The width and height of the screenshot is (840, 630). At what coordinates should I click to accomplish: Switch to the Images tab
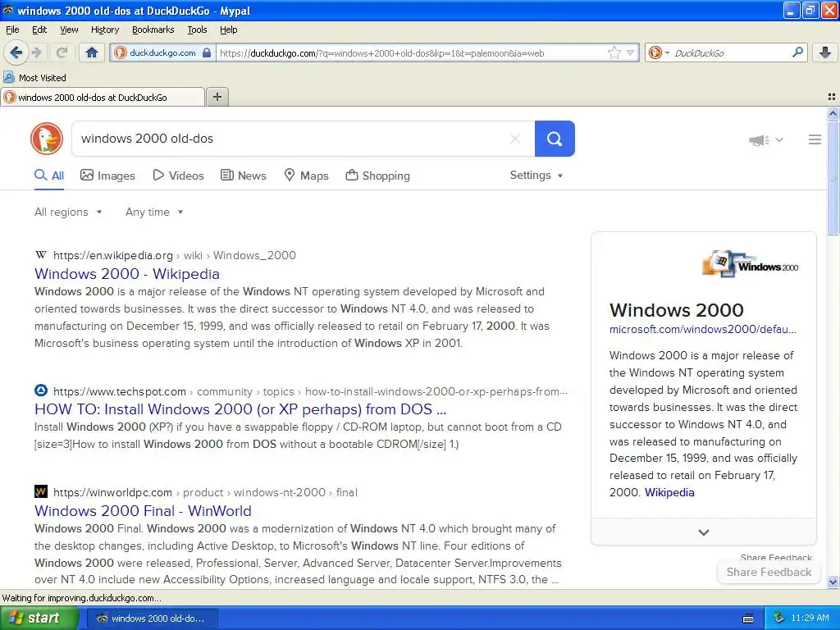107,176
